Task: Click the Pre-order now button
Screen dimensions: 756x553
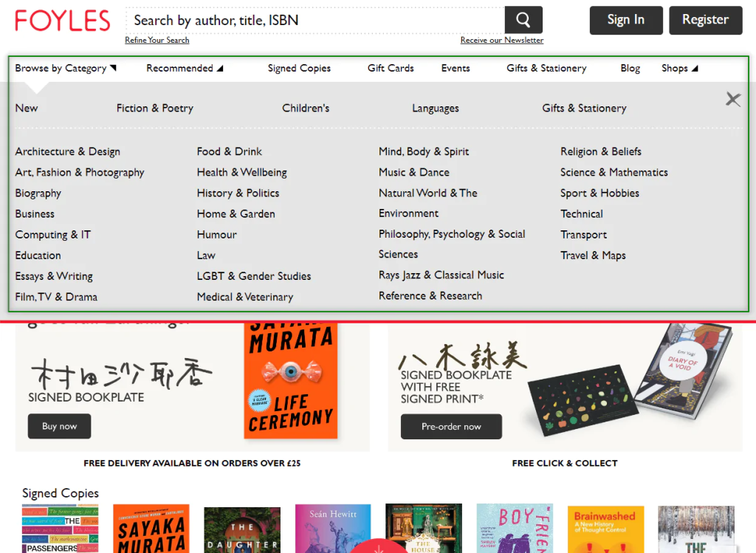Action: [451, 427]
